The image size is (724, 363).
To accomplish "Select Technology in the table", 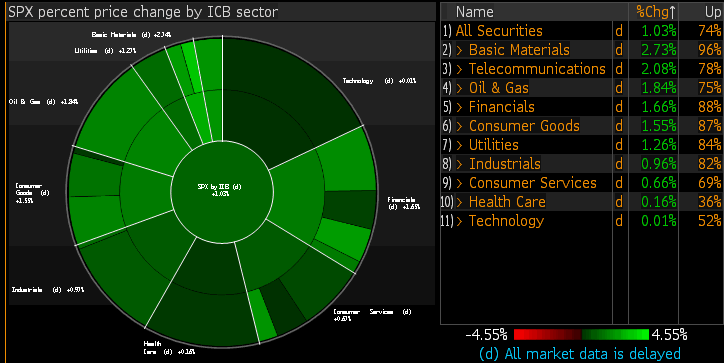I will (x=506, y=221).
